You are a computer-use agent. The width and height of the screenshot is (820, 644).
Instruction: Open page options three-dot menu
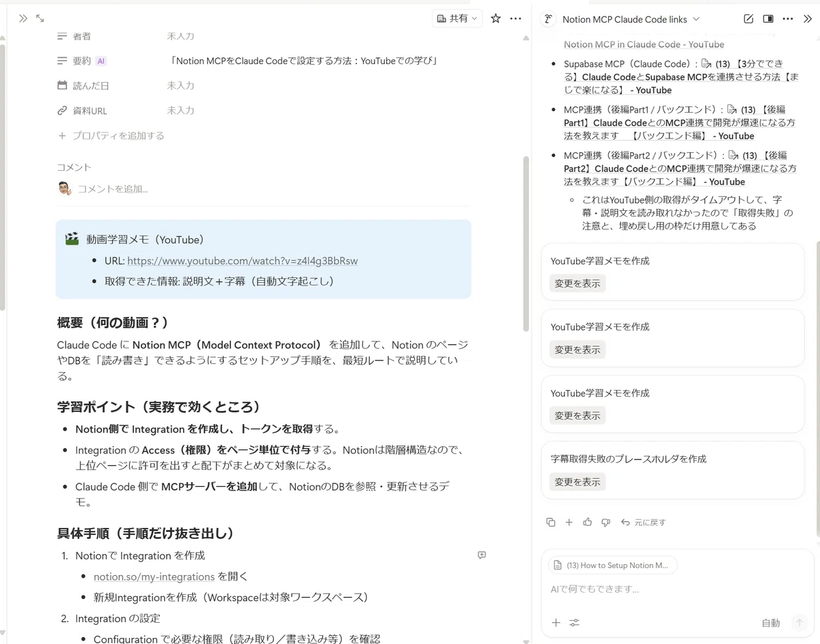516,18
